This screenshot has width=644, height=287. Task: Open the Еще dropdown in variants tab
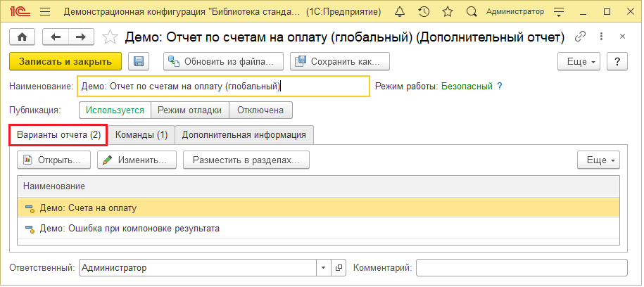pyautogui.click(x=598, y=160)
